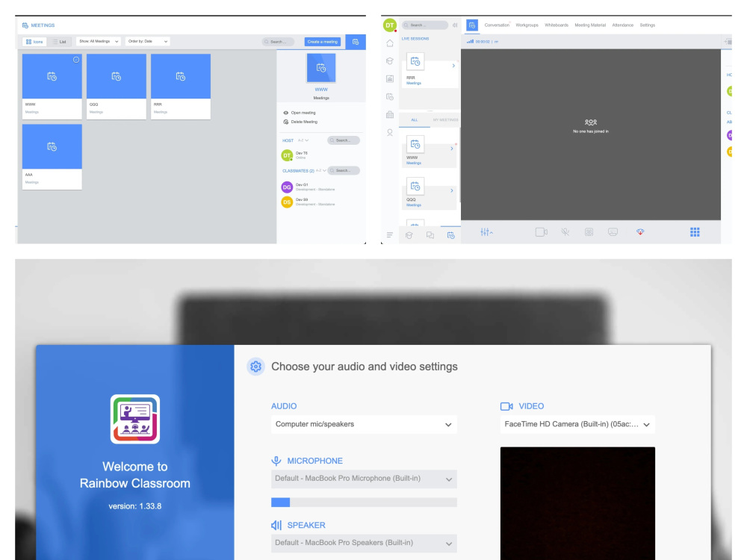Viewport: 747px width, 560px height.
Task: Select the ALL meetings tab
Action: pos(415,120)
